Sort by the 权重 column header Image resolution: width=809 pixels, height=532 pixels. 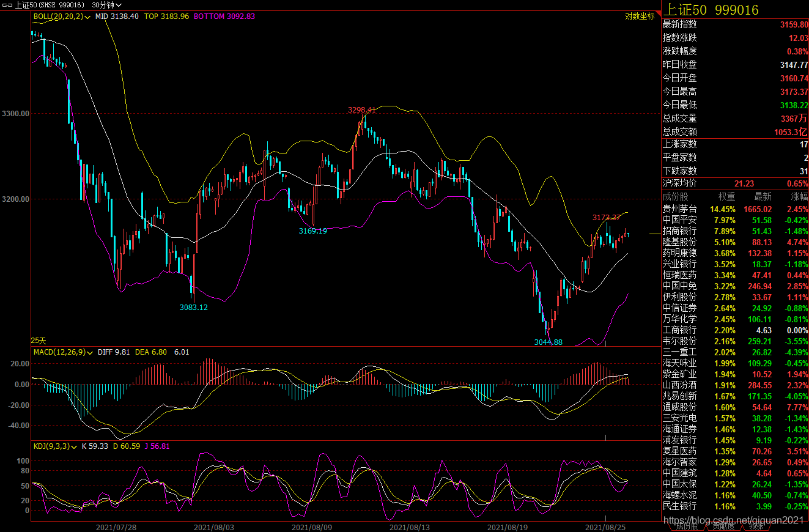pyautogui.click(x=726, y=196)
